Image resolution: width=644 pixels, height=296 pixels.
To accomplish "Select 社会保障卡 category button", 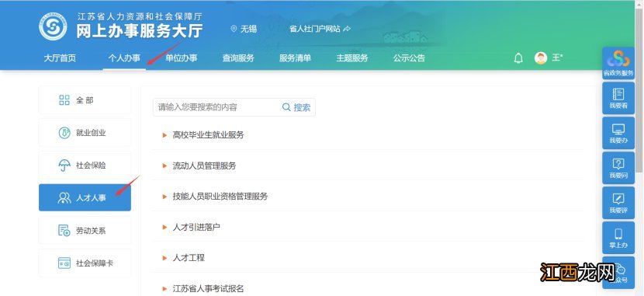I will click(x=85, y=263).
